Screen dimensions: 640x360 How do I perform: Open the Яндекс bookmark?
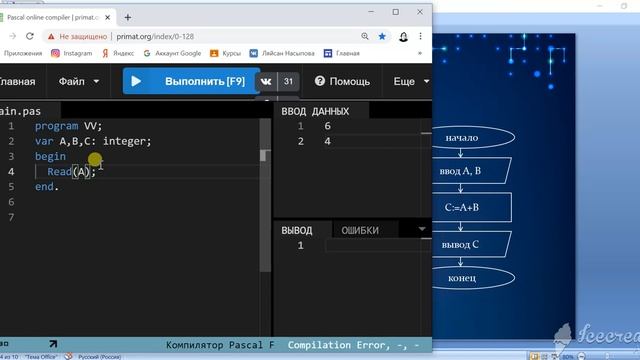tap(118, 53)
